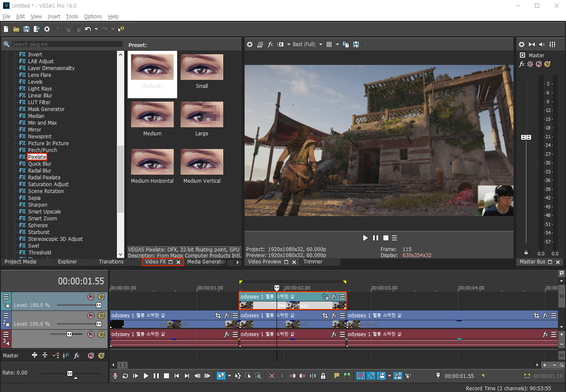Toggle the Lock Envelopes to Events icon
This screenshot has height=392, width=566.
pos(398,376)
